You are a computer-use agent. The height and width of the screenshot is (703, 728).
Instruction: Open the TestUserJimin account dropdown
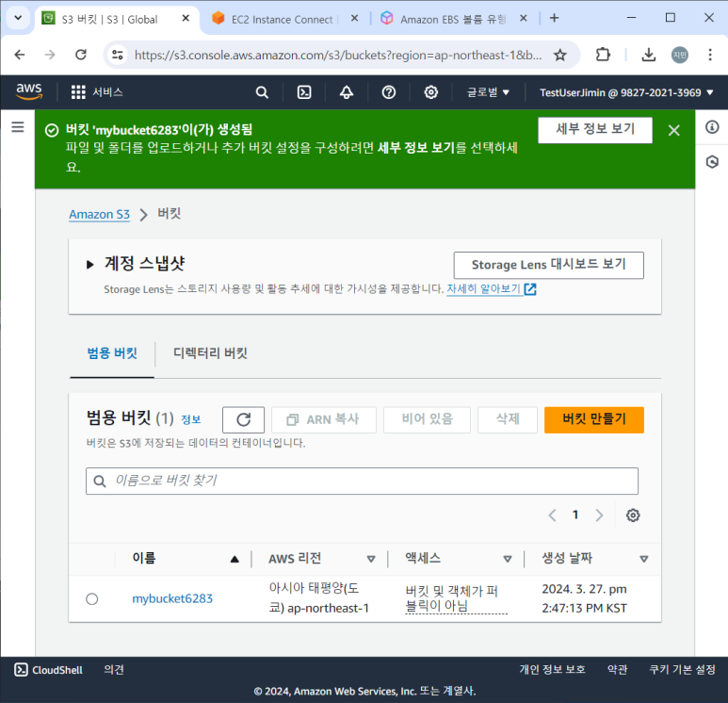(626, 92)
